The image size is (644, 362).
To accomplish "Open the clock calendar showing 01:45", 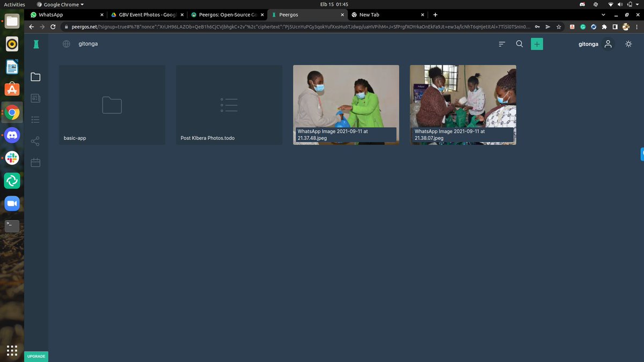I will pyautogui.click(x=334, y=4).
